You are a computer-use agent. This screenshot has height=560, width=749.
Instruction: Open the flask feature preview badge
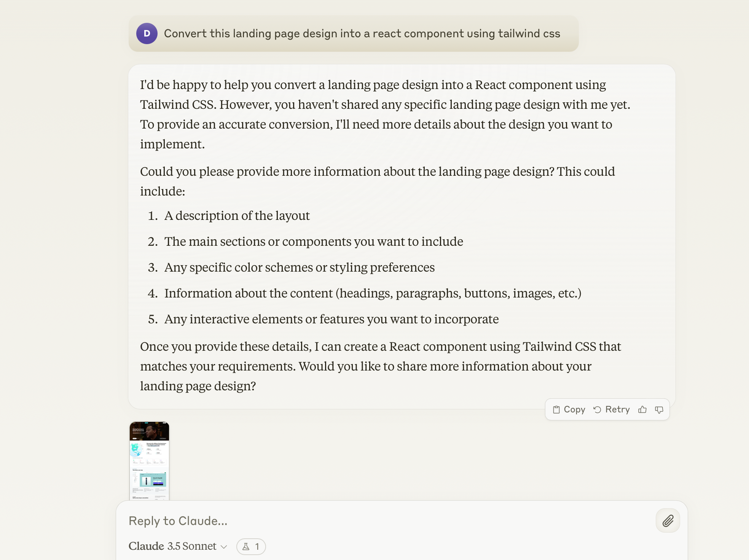[251, 547]
